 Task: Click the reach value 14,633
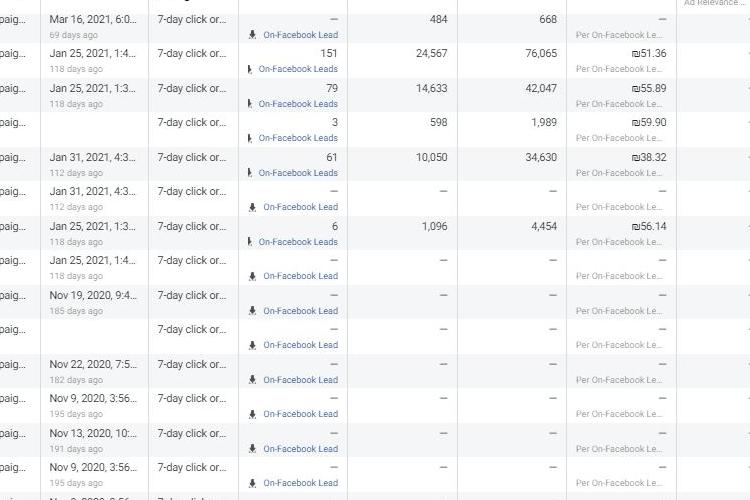[x=431, y=89]
